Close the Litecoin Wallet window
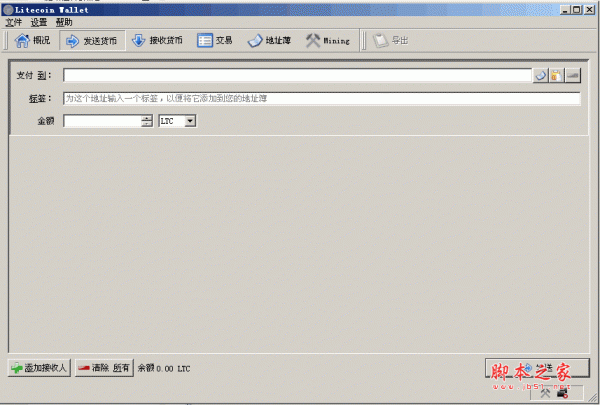Image resolution: width=600 pixels, height=405 pixels. (x=589, y=10)
